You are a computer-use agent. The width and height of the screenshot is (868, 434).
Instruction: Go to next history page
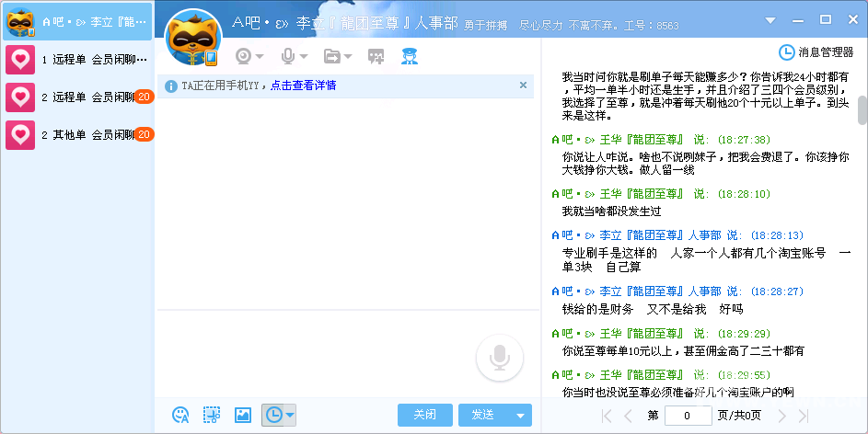(781, 416)
